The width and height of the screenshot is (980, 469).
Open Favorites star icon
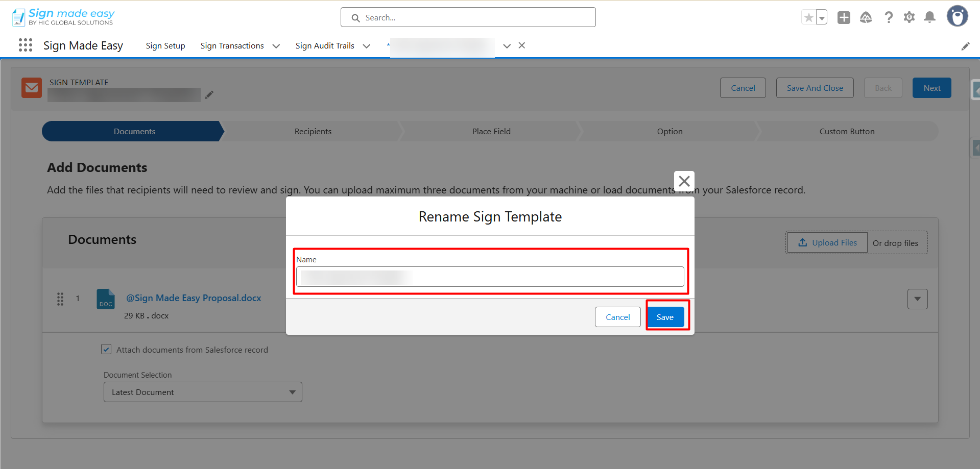[x=808, y=18]
